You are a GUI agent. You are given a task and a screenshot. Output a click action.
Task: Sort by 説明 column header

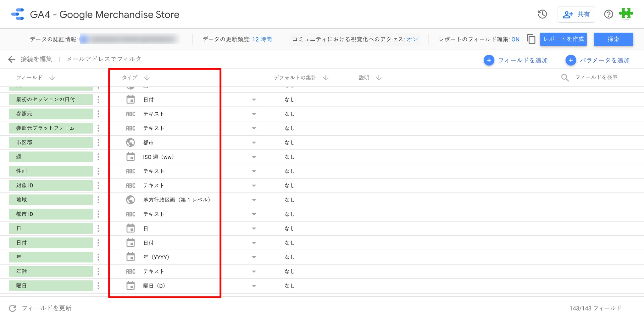click(x=370, y=78)
